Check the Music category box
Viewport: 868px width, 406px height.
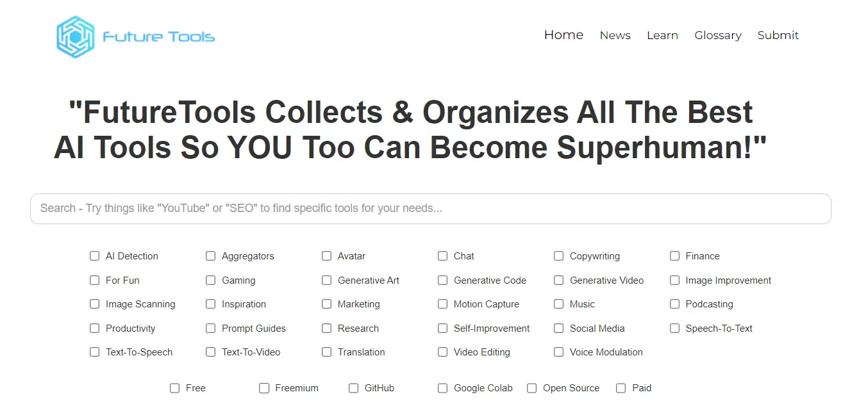tap(559, 304)
